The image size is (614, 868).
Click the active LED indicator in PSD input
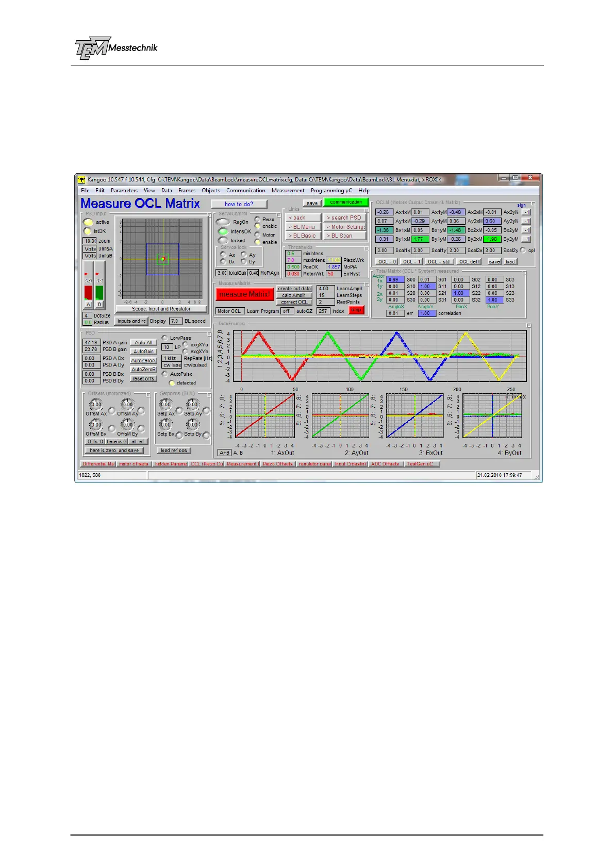pos(88,222)
